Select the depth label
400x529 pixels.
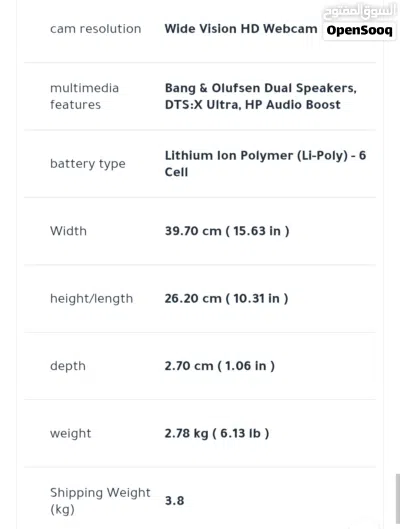click(68, 366)
